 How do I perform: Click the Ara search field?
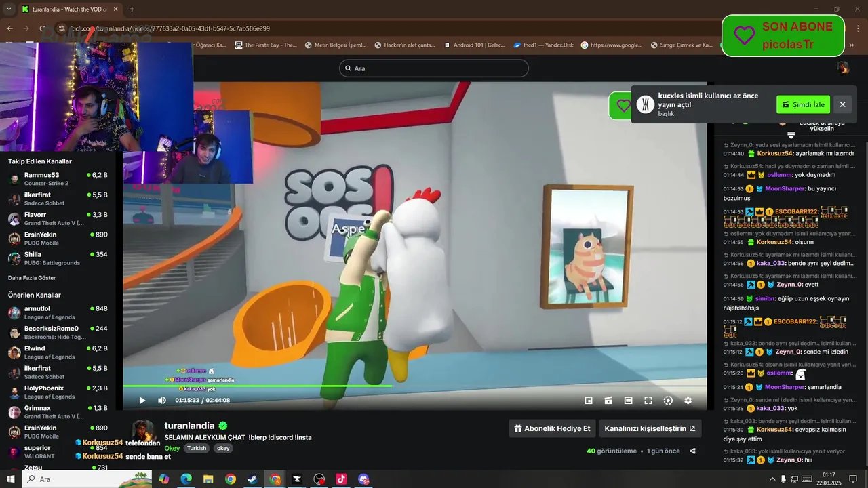coord(433,68)
